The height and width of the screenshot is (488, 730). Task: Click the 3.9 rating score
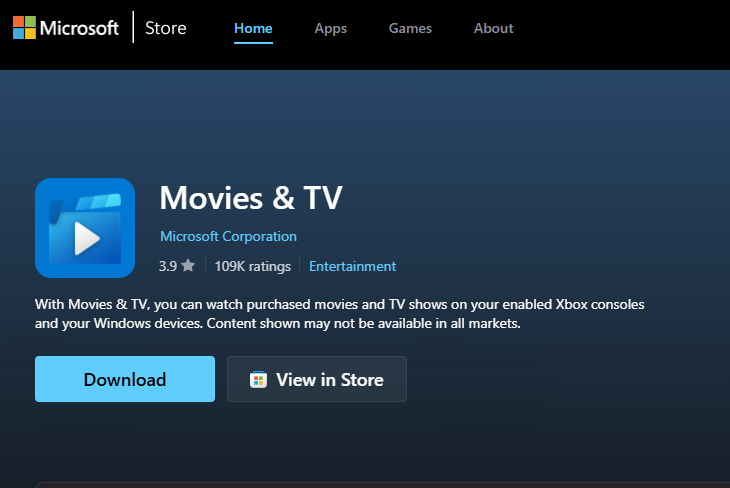(167, 266)
